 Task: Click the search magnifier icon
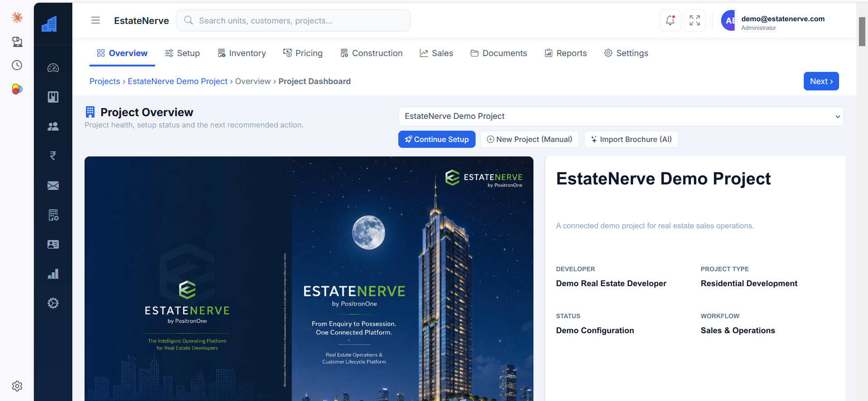click(189, 20)
